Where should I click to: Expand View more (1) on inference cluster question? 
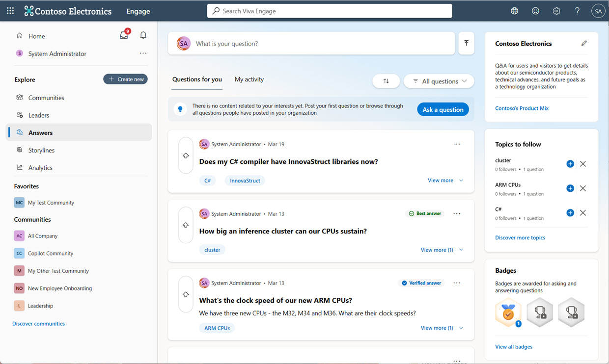click(442, 250)
